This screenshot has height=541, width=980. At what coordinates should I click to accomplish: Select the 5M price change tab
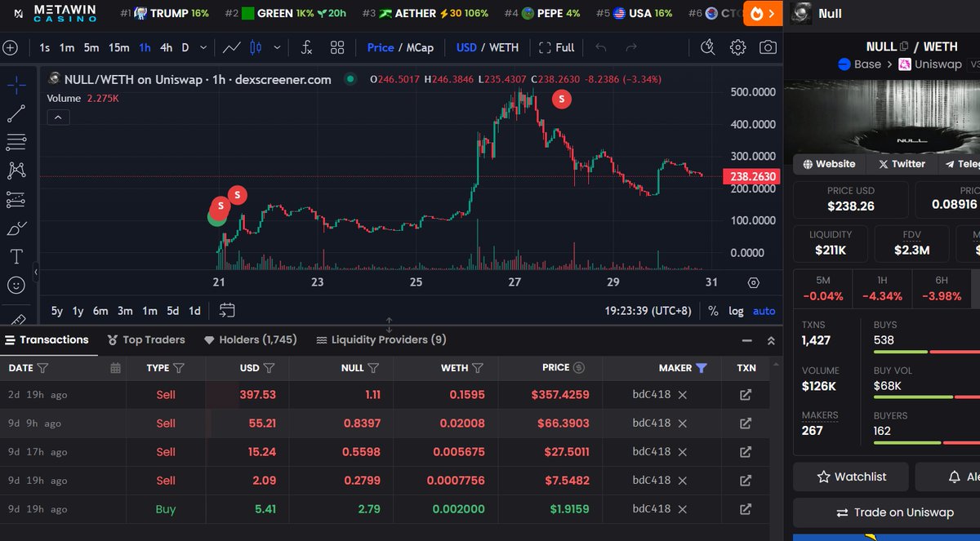coord(822,289)
